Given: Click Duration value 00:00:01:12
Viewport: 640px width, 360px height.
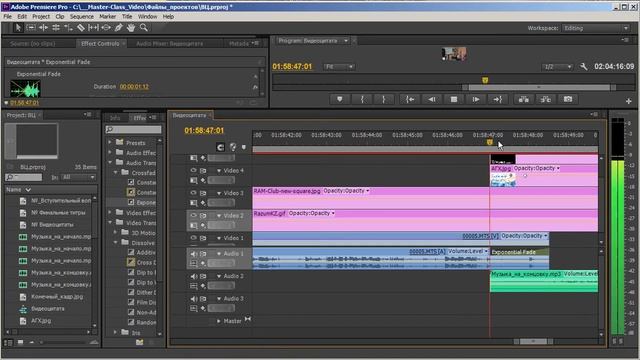Looking at the screenshot, I should (x=134, y=87).
